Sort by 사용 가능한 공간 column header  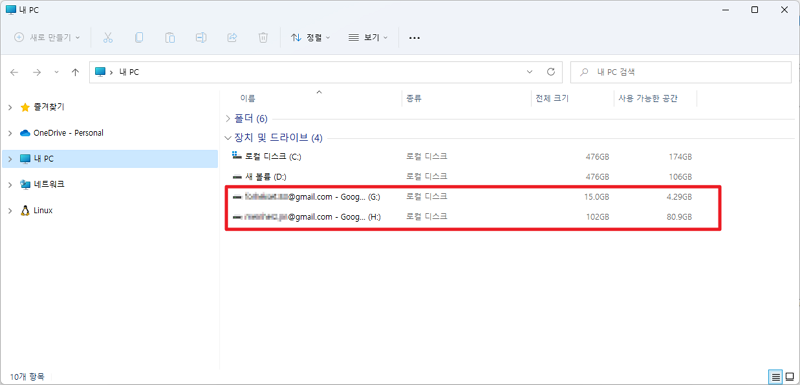[648, 98]
